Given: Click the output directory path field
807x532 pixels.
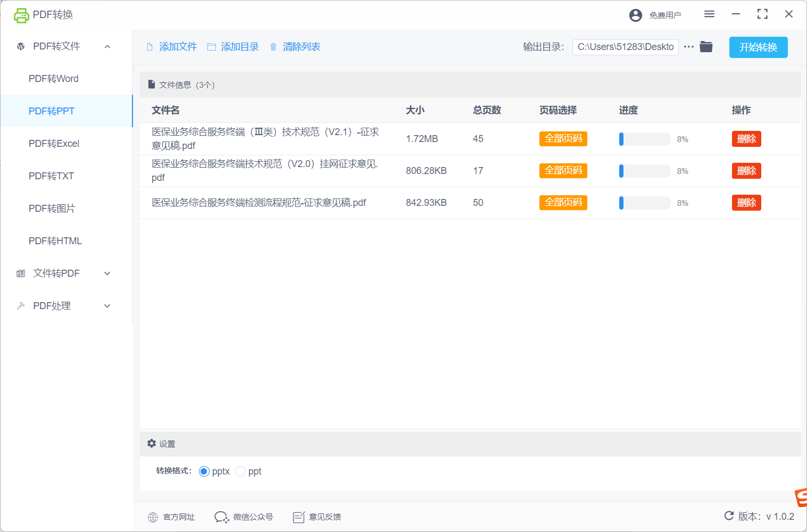Looking at the screenshot, I should click(x=626, y=47).
